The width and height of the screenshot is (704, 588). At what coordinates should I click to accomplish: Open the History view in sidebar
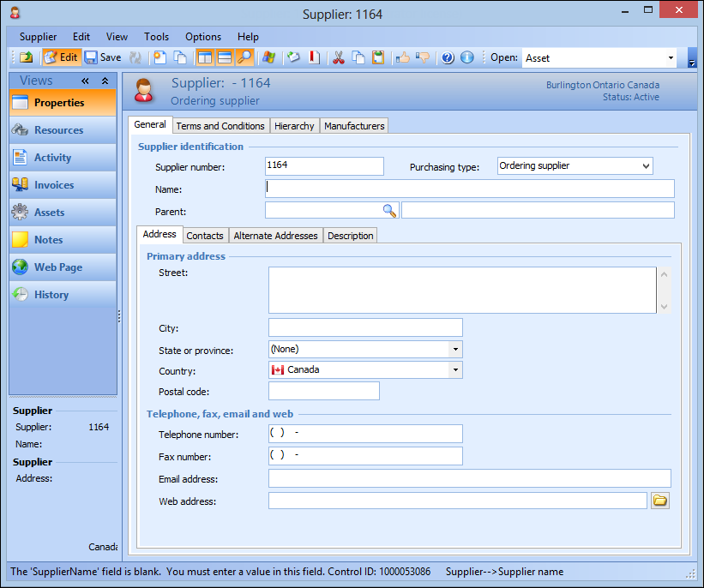tap(51, 295)
